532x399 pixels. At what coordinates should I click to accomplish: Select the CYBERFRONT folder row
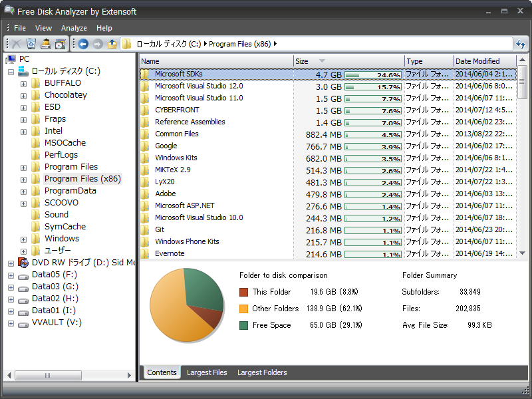pyautogui.click(x=328, y=110)
